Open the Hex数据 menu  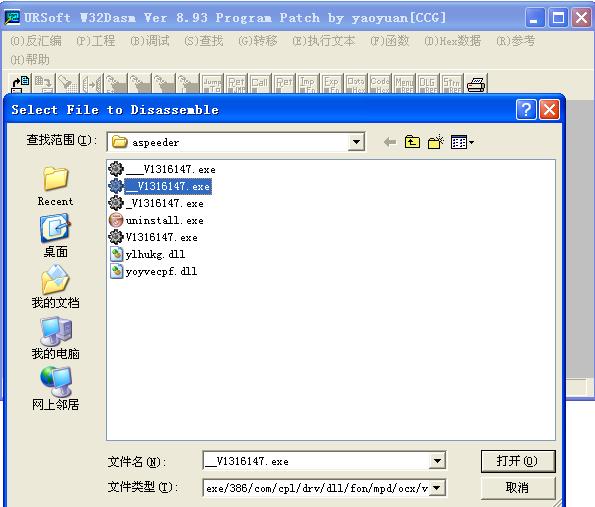pyautogui.click(x=453, y=40)
